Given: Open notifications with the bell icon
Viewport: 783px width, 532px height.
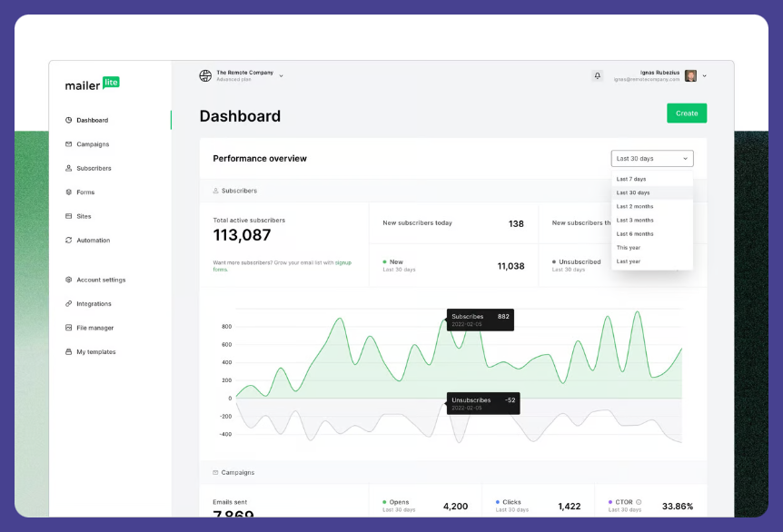Looking at the screenshot, I should click(597, 76).
